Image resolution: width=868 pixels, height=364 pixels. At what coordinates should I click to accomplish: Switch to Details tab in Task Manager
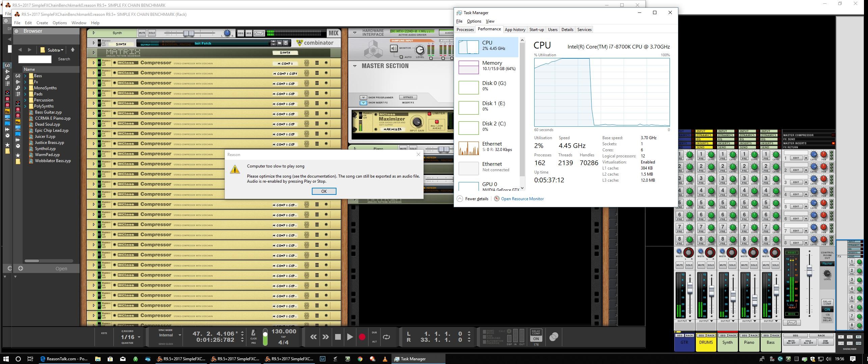(567, 30)
